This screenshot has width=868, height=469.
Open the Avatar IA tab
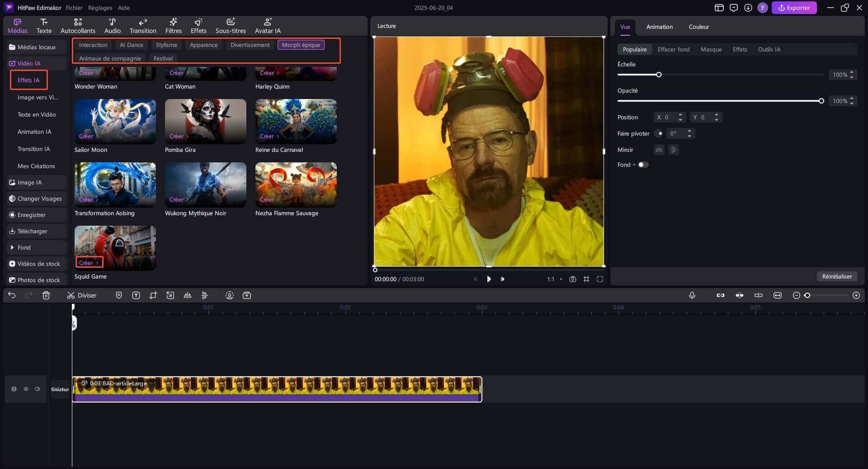pos(268,26)
